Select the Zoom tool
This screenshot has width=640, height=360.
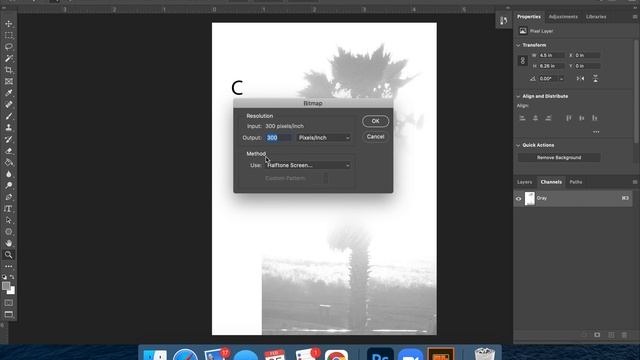(9, 255)
